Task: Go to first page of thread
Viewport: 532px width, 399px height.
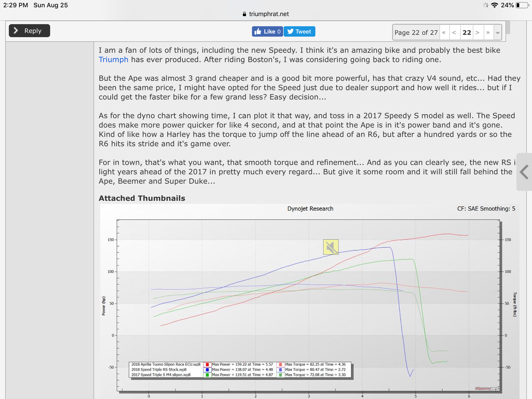Action: (444, 32)
